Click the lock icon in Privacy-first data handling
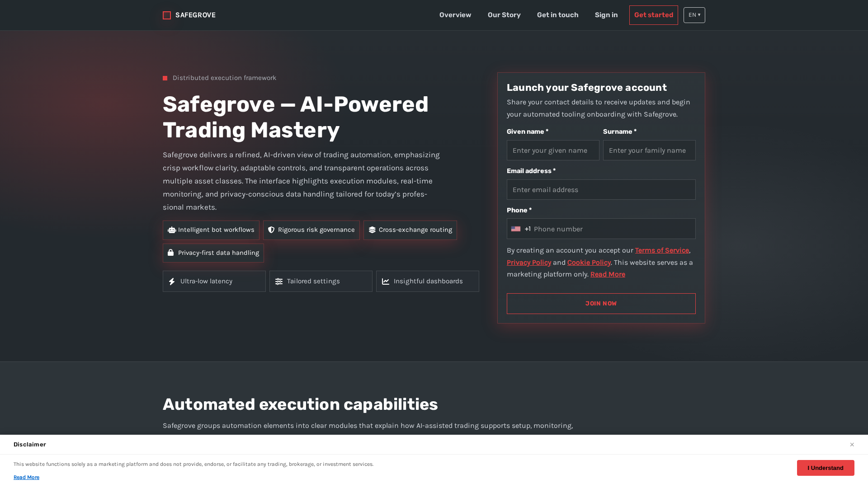Screen dimensions: 868x488 coord(171,253)
